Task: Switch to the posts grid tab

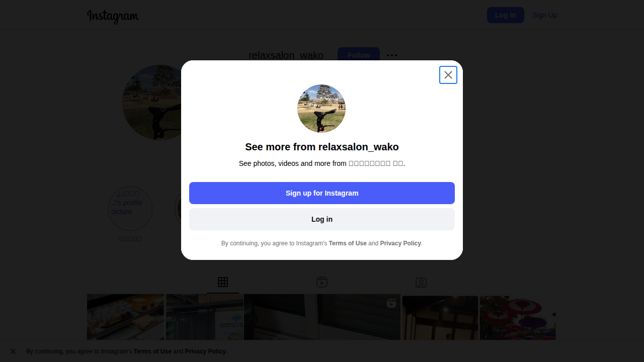Action: tap(223, 282)
